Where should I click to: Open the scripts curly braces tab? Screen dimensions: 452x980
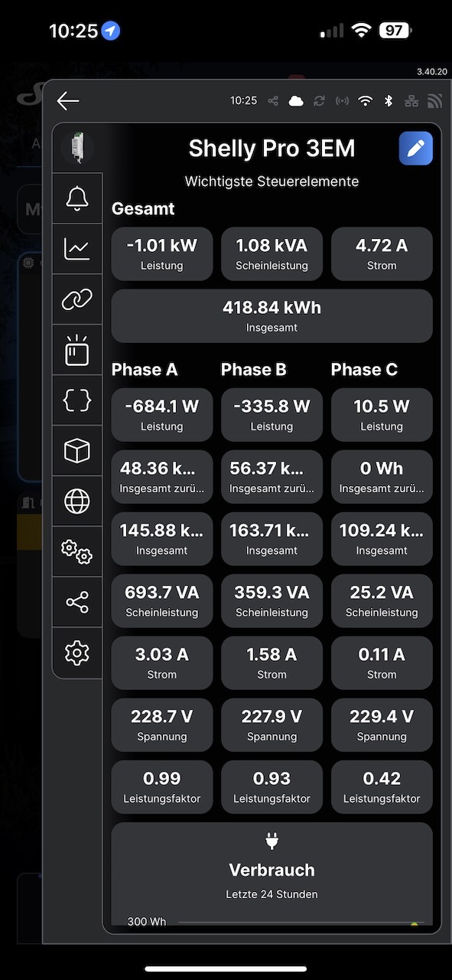(77, 400)
